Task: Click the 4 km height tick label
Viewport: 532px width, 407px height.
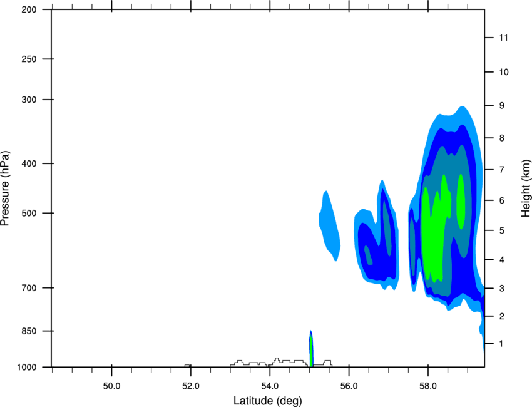Action: [x=502, y=260]
